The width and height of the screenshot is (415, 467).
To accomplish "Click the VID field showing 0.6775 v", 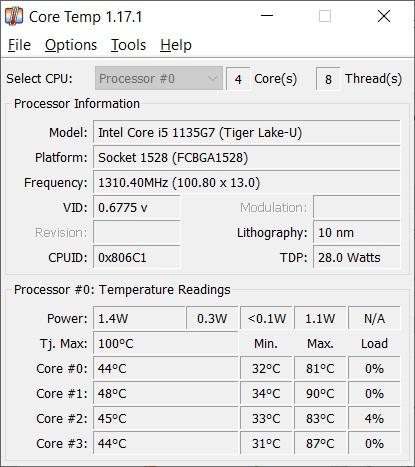I will 136,208.
